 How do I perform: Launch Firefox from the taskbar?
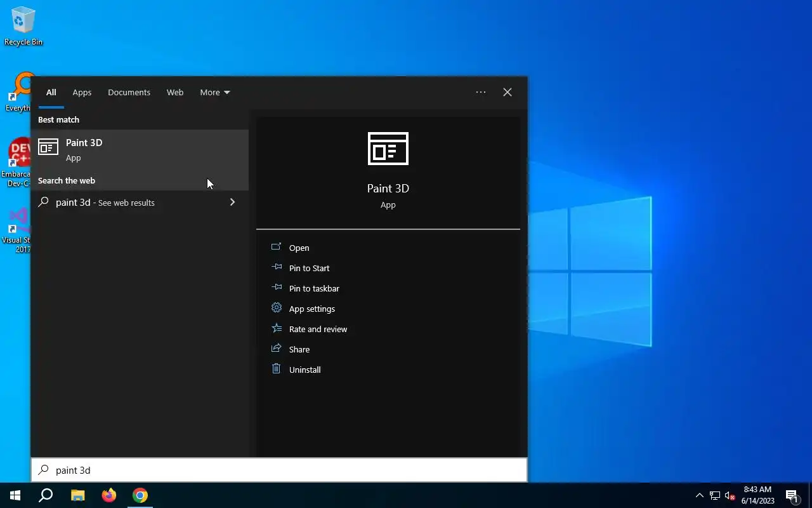pos(109,495)
